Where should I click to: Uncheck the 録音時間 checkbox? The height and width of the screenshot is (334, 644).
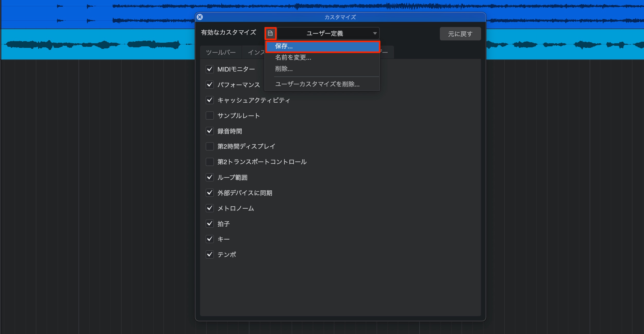[210, 131]
